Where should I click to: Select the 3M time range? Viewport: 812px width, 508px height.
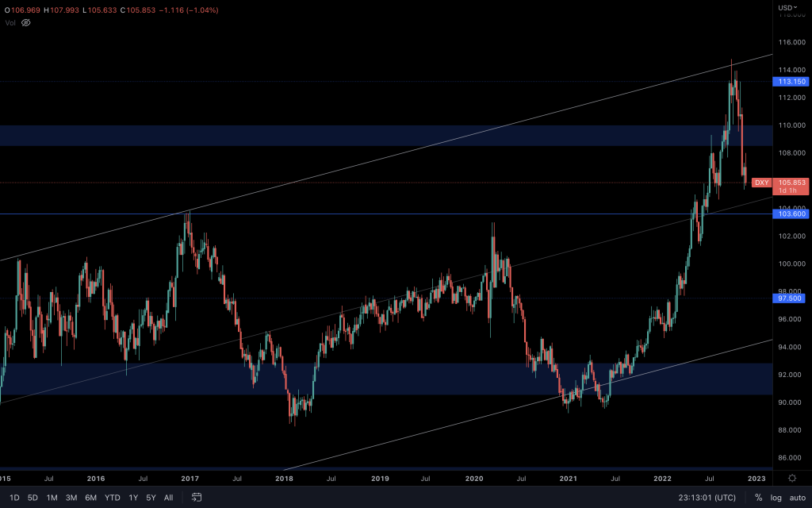tap(71, 498)
